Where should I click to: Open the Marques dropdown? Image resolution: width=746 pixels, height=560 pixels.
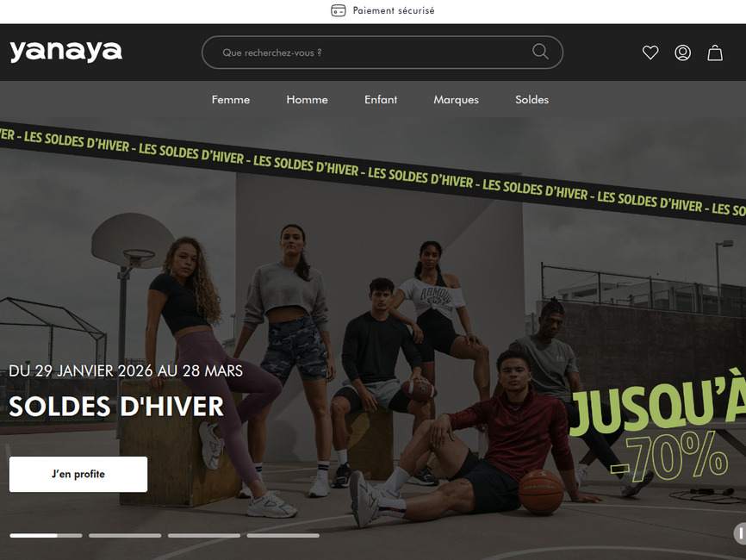[456, 99]
